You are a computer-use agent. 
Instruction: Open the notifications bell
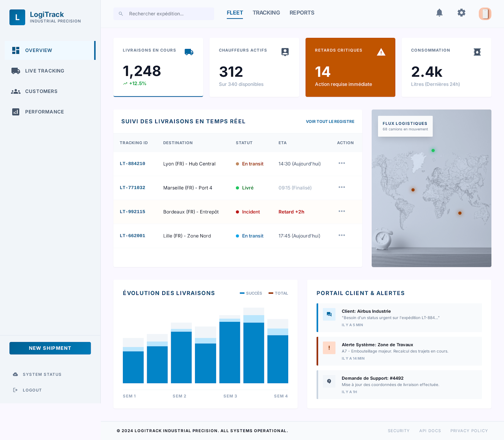439,13
